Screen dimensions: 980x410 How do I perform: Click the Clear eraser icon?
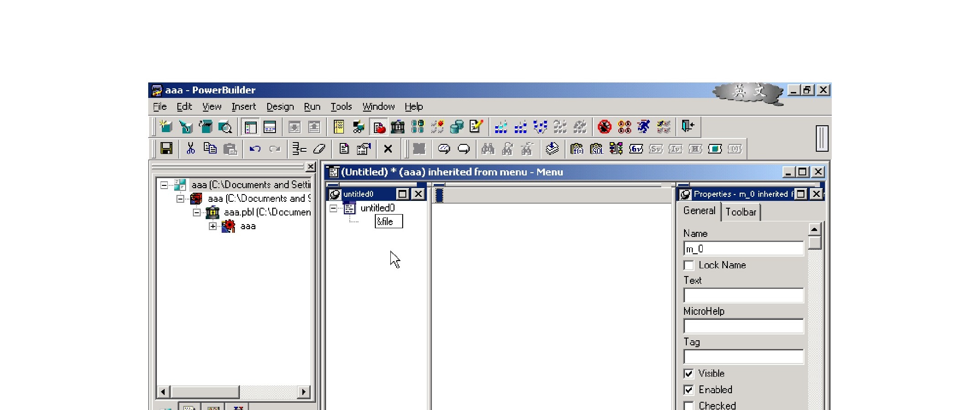[319, 149]
